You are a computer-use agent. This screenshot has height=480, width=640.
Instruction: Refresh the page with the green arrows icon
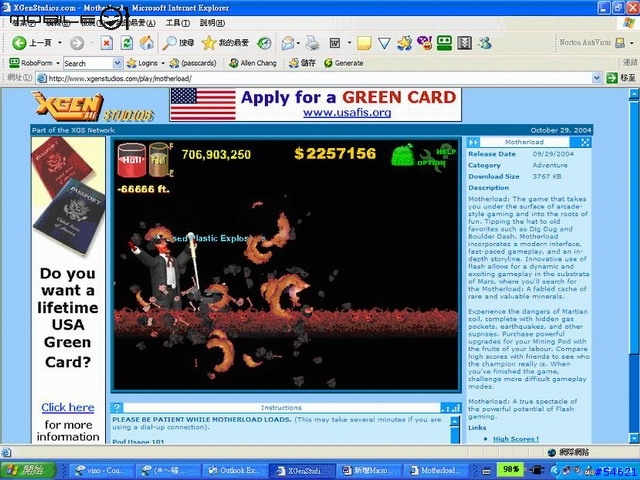coord(127,43)
